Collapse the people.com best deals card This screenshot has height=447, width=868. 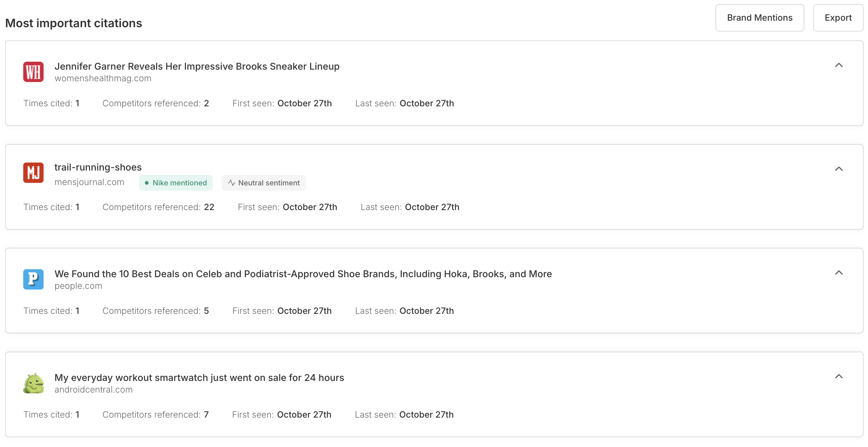[x=839, y=273]
